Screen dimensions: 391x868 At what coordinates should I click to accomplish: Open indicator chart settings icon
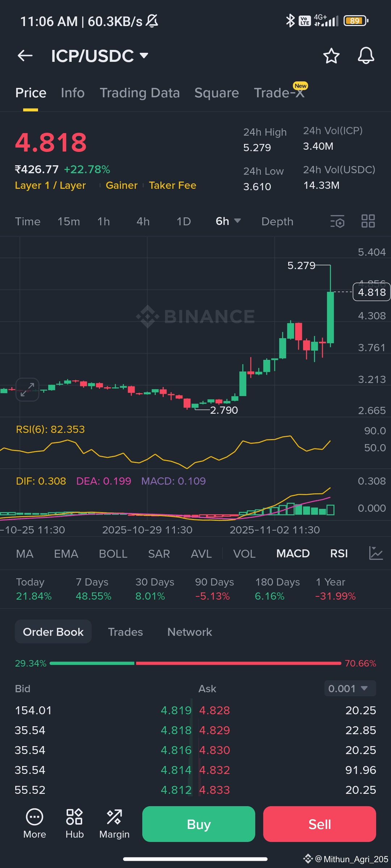coord(376,553)
